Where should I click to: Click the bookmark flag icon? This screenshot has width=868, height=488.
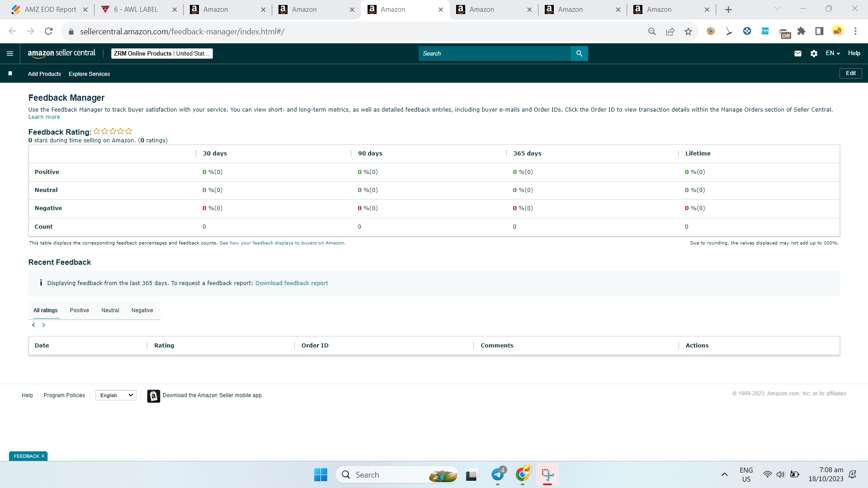pos(10,74)
